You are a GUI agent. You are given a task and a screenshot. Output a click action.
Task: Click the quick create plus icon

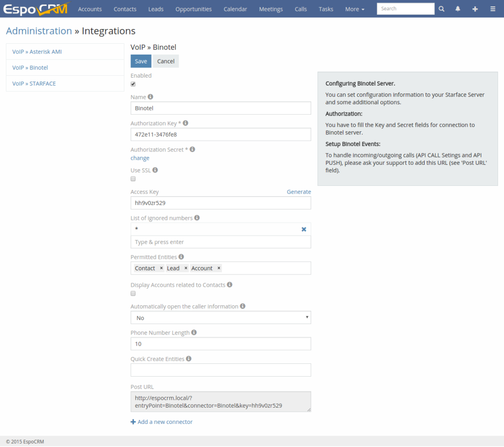click(x=475, y=9)
